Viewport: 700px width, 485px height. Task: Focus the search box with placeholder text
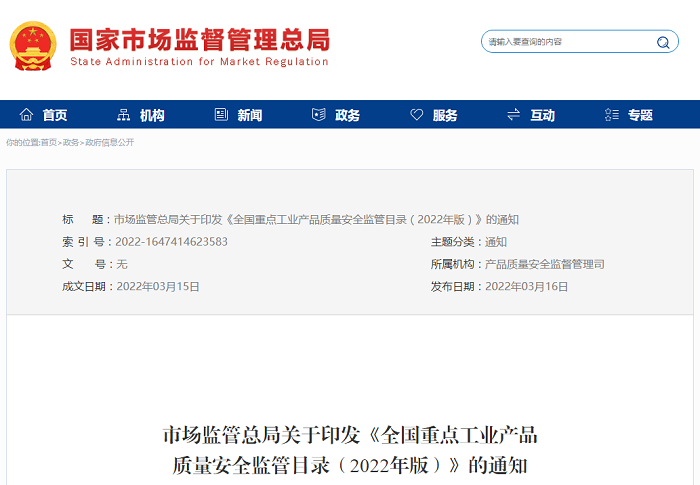tap(565, 42)
